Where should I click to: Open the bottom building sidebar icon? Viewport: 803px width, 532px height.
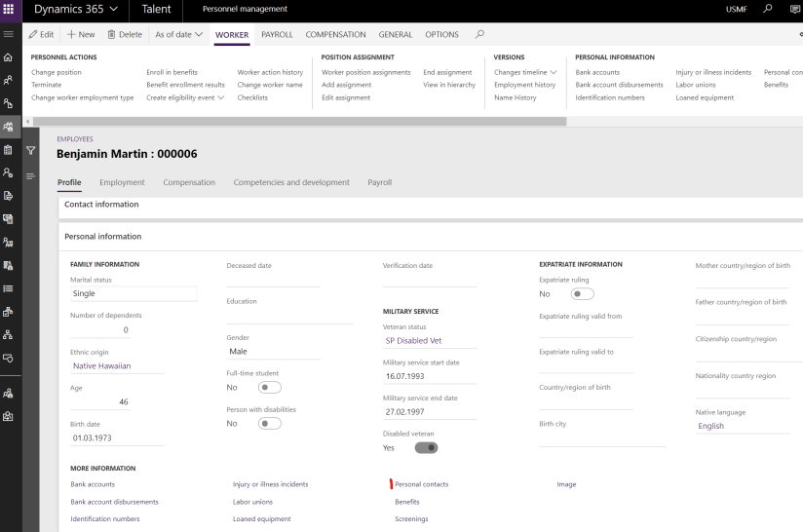click(8, 416)
